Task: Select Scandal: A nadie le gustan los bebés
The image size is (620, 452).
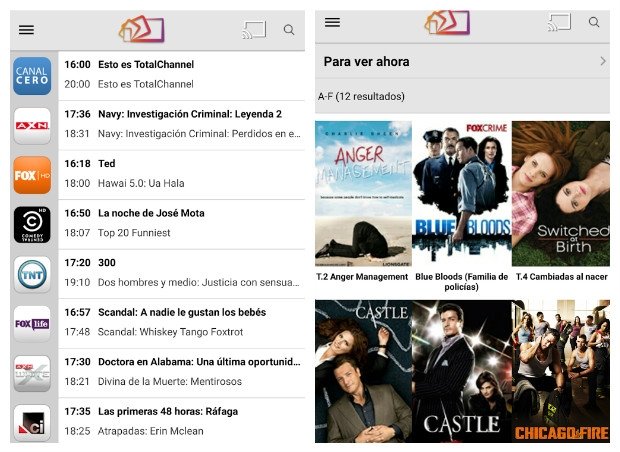Action: 182,312
